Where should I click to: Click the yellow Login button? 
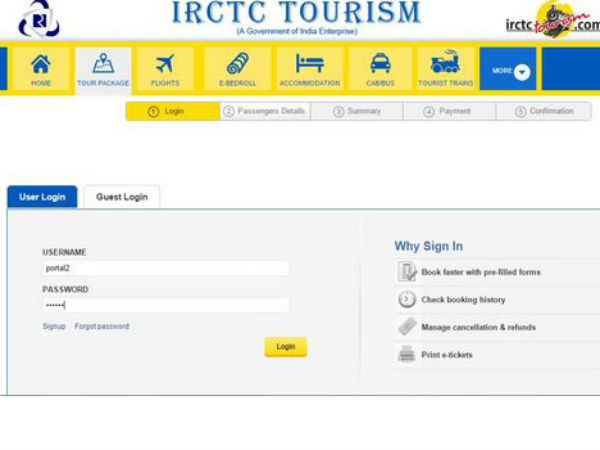[x=285, y=346]
